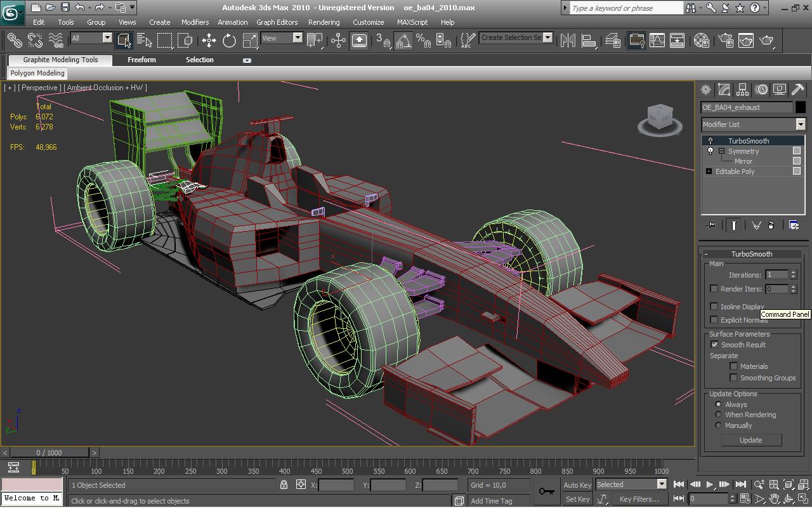Viewport: 812px width, 508px height.
Task: Click the Play Animation button
Action: [710, 485]
